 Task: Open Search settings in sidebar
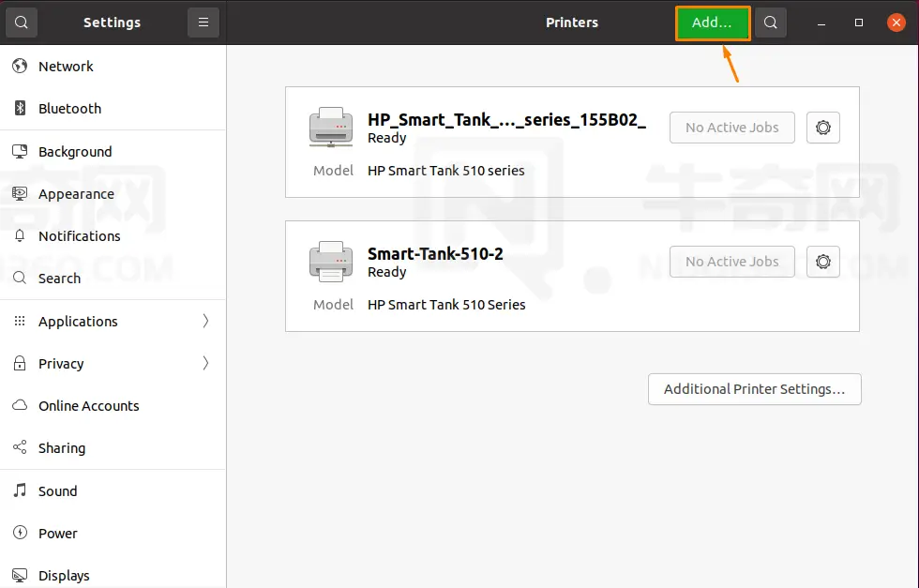click(x=113, y=279)
